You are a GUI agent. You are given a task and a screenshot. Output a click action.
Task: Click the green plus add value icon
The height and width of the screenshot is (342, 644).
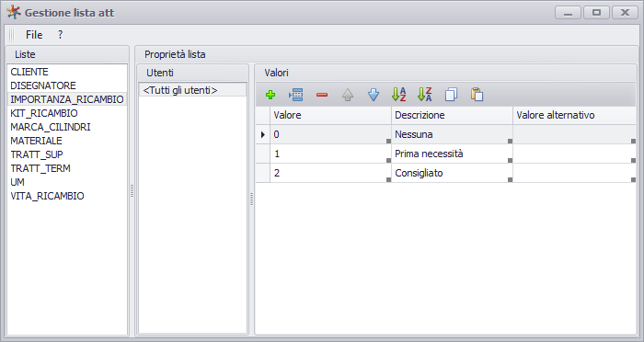270,95
